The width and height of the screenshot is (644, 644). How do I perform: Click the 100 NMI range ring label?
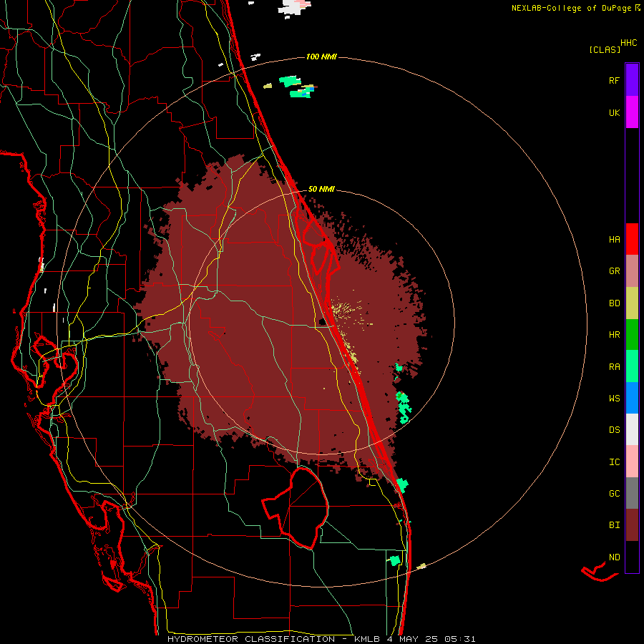point(321,57)
